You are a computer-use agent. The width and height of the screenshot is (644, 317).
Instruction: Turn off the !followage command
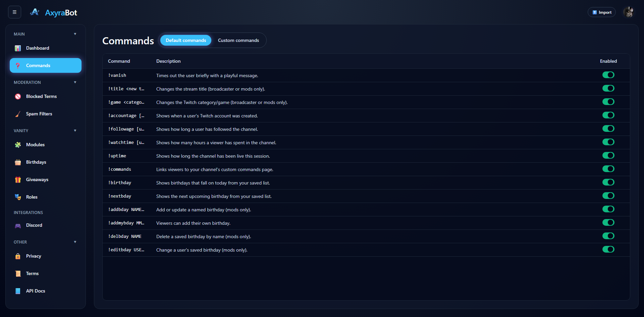pyautogui.click(x=608, y=128)
